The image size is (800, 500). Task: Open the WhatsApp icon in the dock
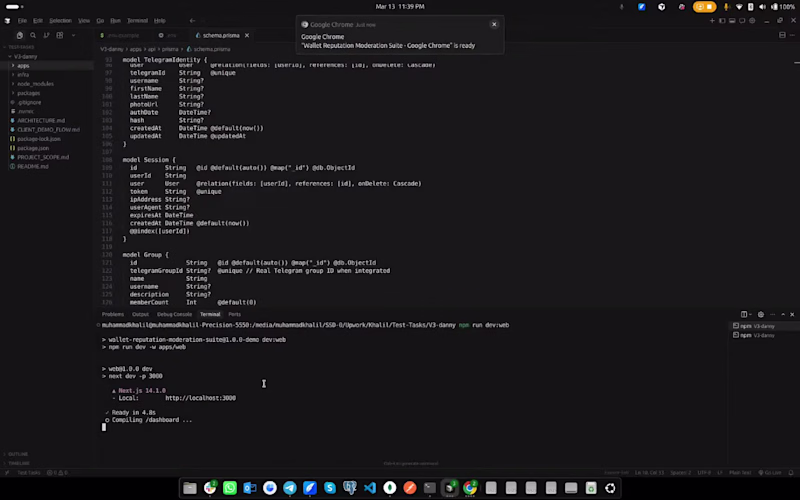click(230, 488)
